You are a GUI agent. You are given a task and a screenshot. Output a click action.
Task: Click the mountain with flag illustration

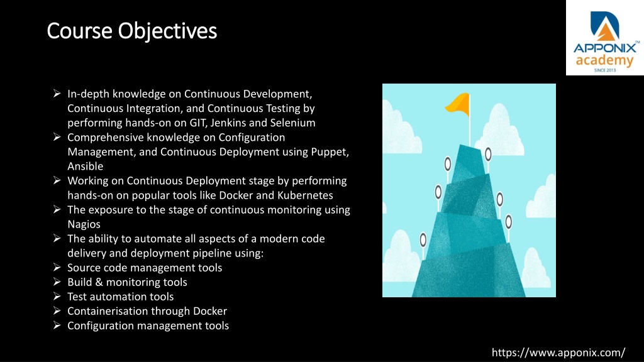point(469,190)
